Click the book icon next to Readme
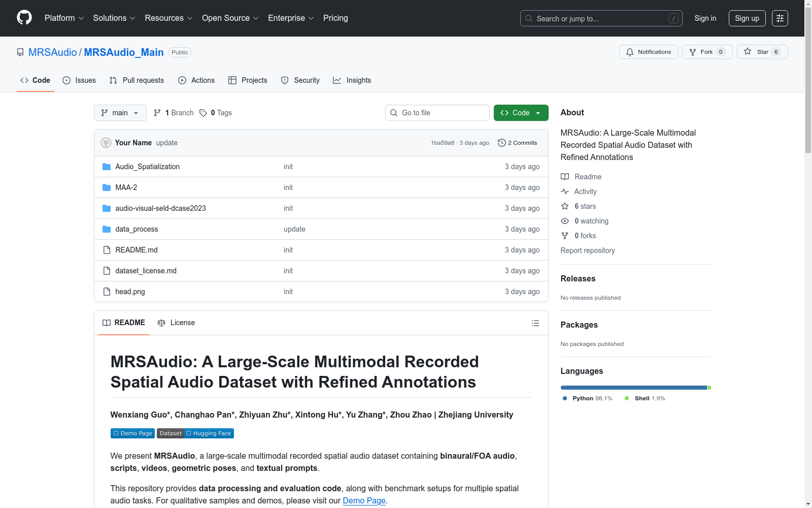This screenshot has width=812, height=508. point(565,177)
